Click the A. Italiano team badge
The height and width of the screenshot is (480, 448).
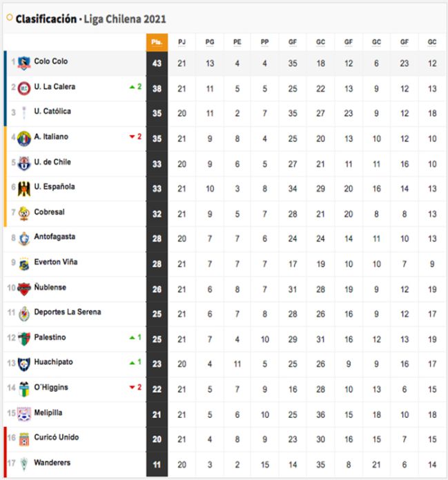[x=24, y=139]
